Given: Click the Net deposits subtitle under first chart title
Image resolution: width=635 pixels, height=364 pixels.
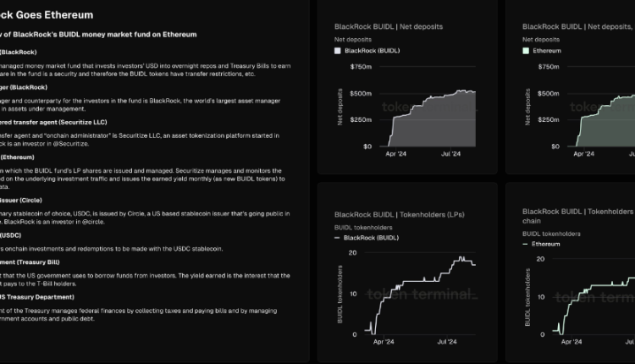Looking at the screenshot, I should tap(353, 40).
